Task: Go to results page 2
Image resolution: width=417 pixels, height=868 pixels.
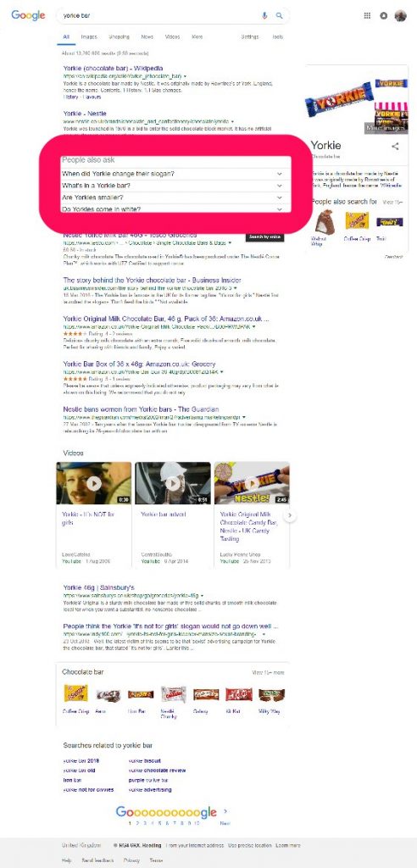Action: coord(136,823)
